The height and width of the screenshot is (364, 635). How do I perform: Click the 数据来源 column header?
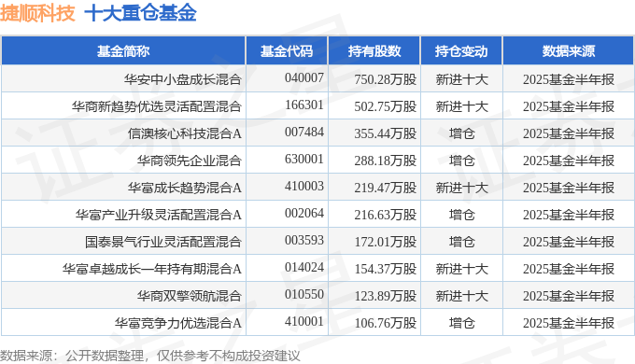click(569, 51)
